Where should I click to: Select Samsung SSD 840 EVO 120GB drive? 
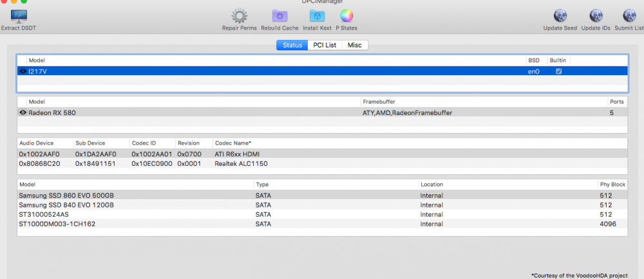click(x=323, y=205)
